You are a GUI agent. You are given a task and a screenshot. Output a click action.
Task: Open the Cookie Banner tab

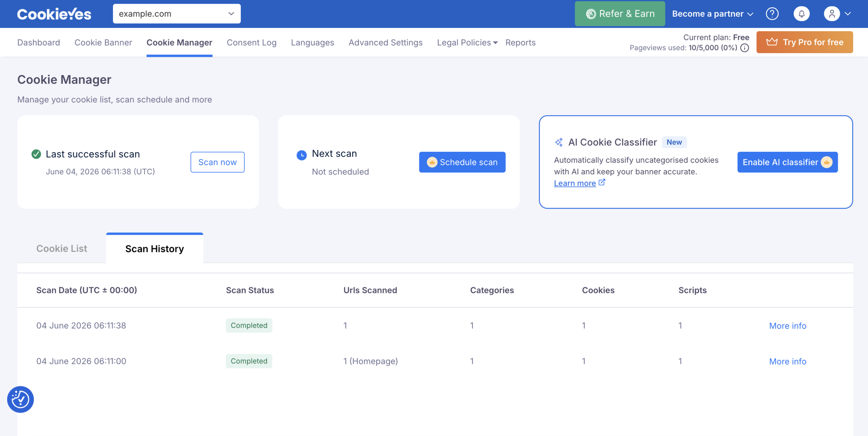point(103,42)
